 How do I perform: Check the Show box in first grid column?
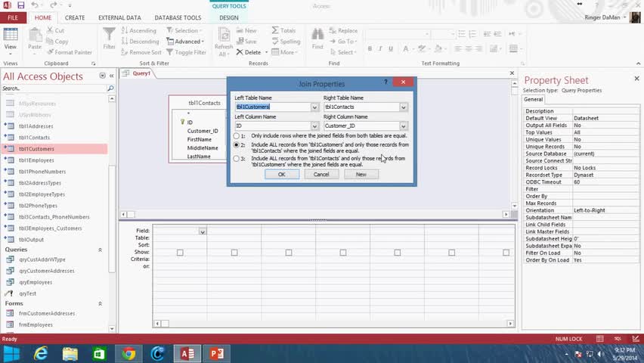pos(180,253)
